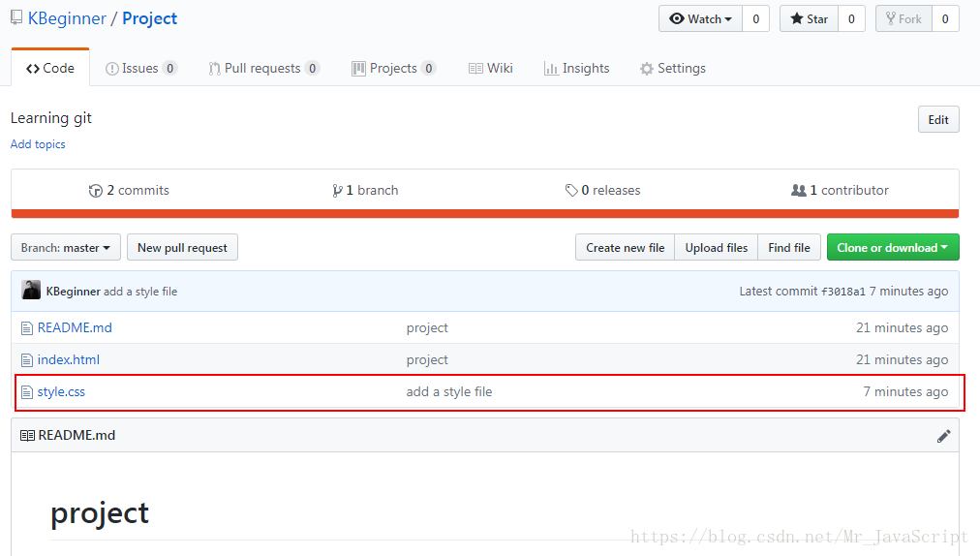980x556 pixels.
Task: Click the commit hash f3018a1
Action: pos(843,292)
